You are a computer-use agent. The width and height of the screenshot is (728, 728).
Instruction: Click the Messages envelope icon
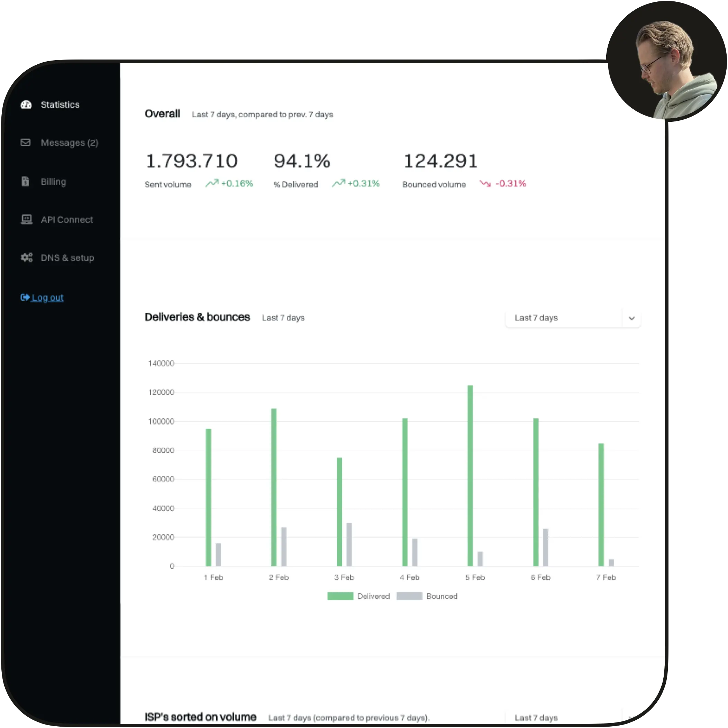click(x=25, y=143)
